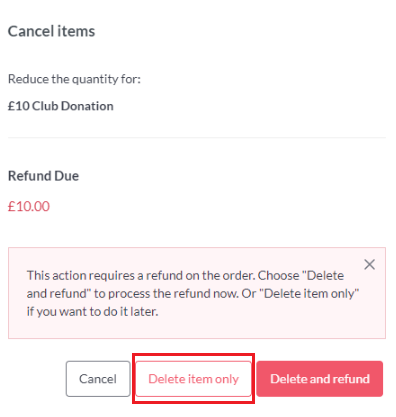The image size is (396, 417).
Task: Click the words "Delete item only" in the alert text
Action: pyautogui.click(x=309, y=294)
